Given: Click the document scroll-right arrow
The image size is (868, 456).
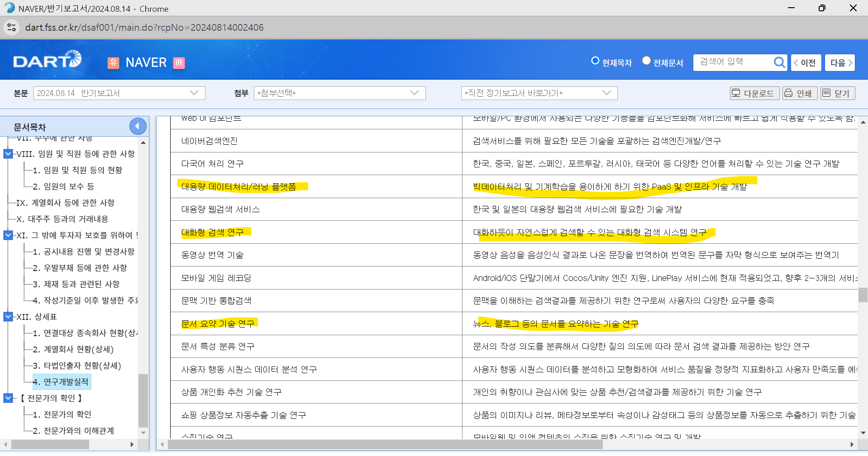Looking at the screenshot, I should [852, 445].
